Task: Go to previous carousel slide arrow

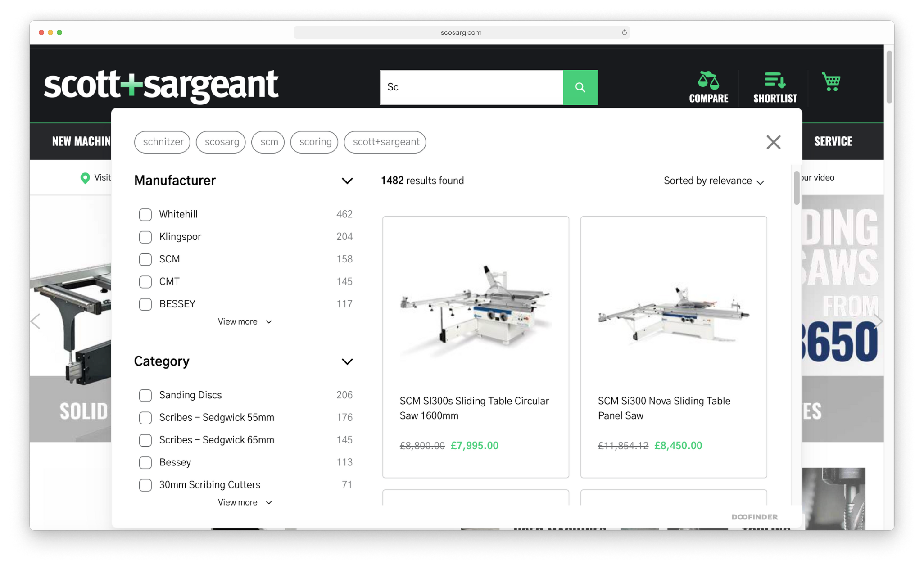Action: coord(36,321)
